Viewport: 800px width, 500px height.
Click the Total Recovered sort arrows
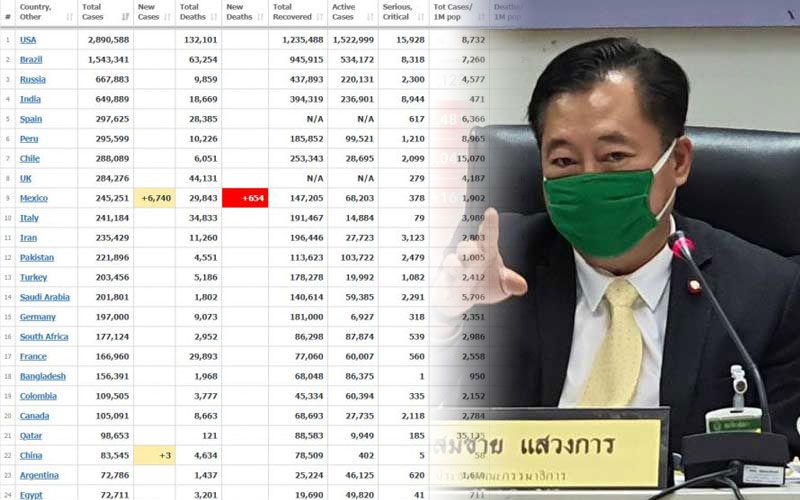pyautogui.click(x=319, y=17)
